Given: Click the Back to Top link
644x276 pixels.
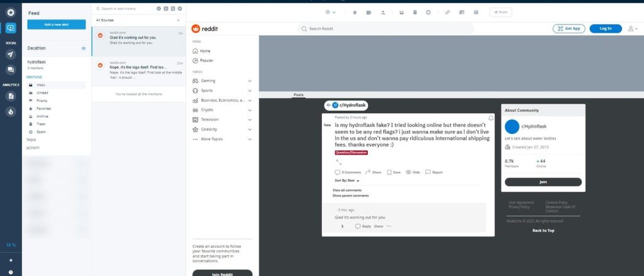Looking at the screenshot, I should pyautogui.click(x=543, y=231).
